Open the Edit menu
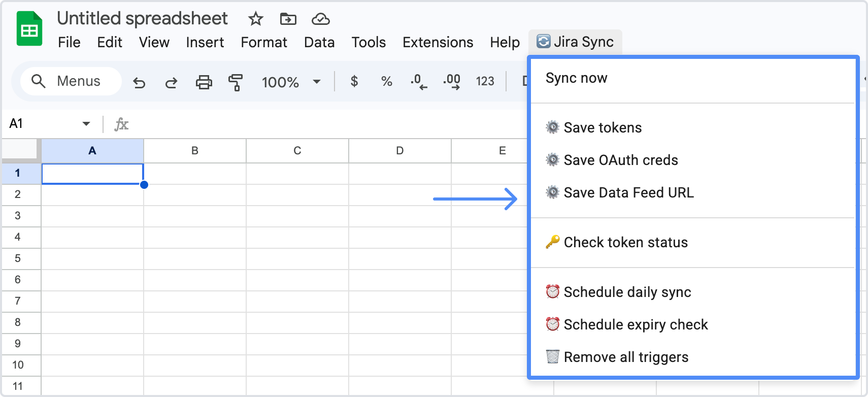This screenshot has width=868, height=397. click(x=110, y=42)
